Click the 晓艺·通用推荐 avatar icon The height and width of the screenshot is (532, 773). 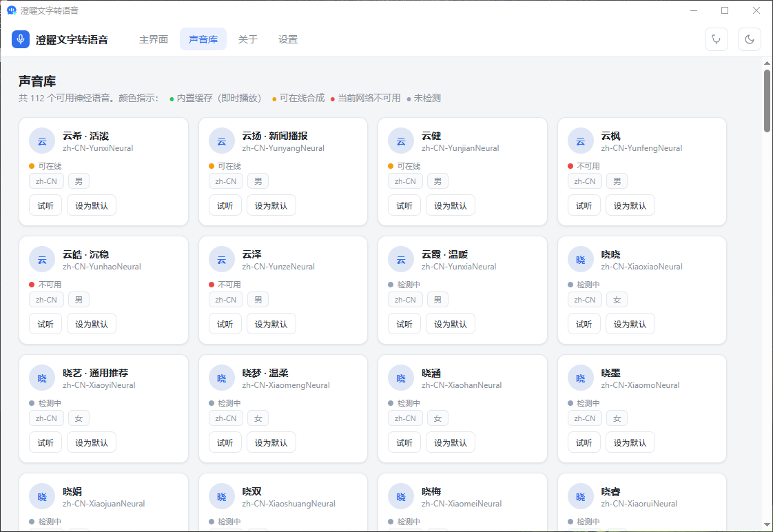point(42,378)
